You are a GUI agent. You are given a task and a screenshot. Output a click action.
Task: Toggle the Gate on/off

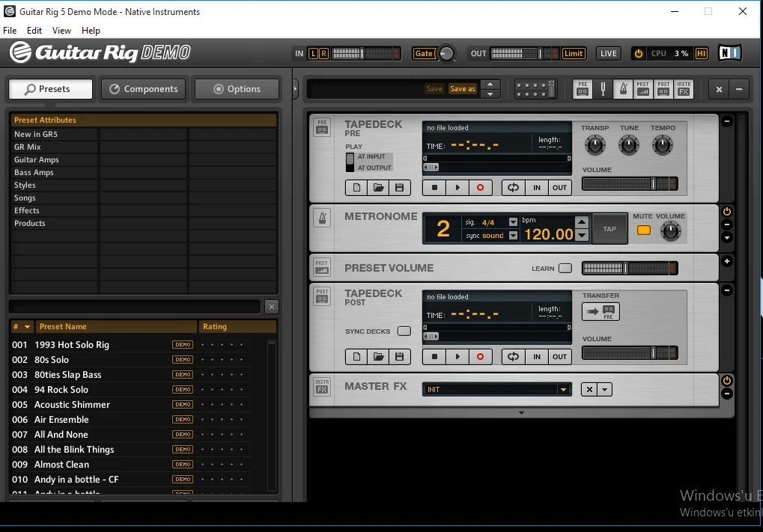(424, 53)
